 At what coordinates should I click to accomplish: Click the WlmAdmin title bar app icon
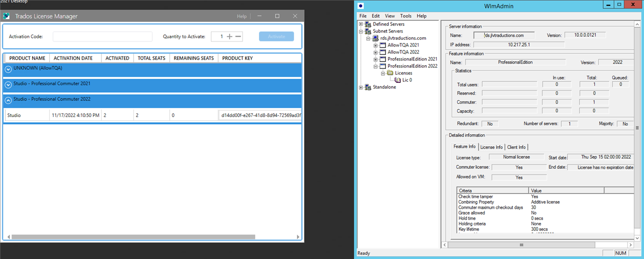point(361,6)
